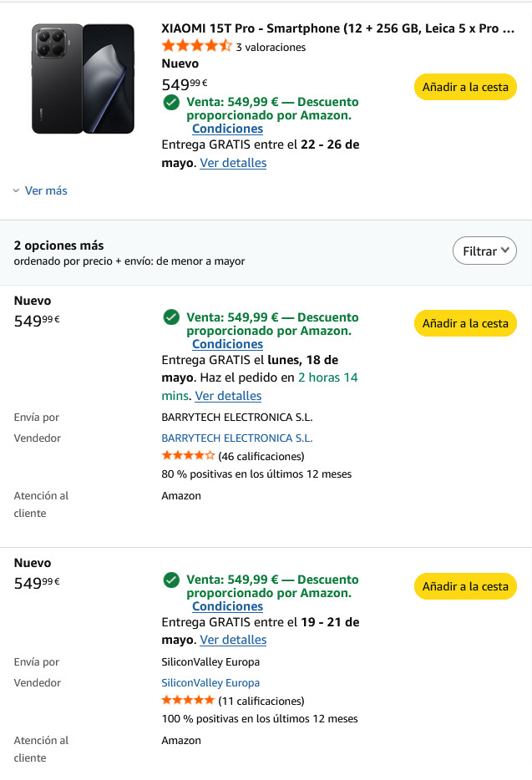
Task: Click BARRYTECH seller star rating icons
Action: tap(188, 455)
